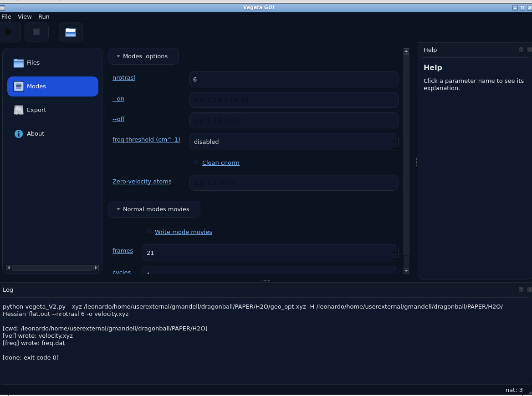The image size is (532, 396).
Task: Click the Help heading text
Action: (433, 67)
